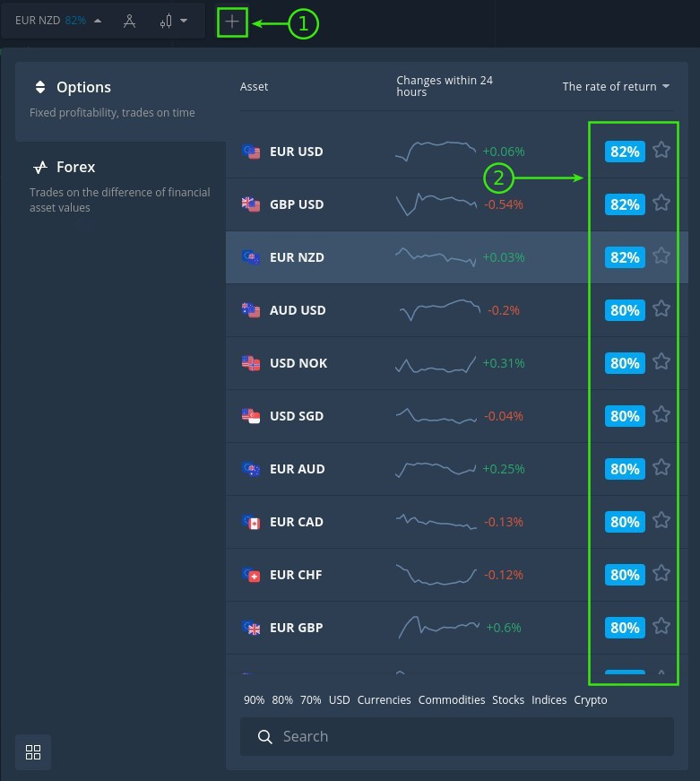Favorite EUR CHF with star icon
The height and width of the screenshot is (781, 700).
tap(661, 573)
